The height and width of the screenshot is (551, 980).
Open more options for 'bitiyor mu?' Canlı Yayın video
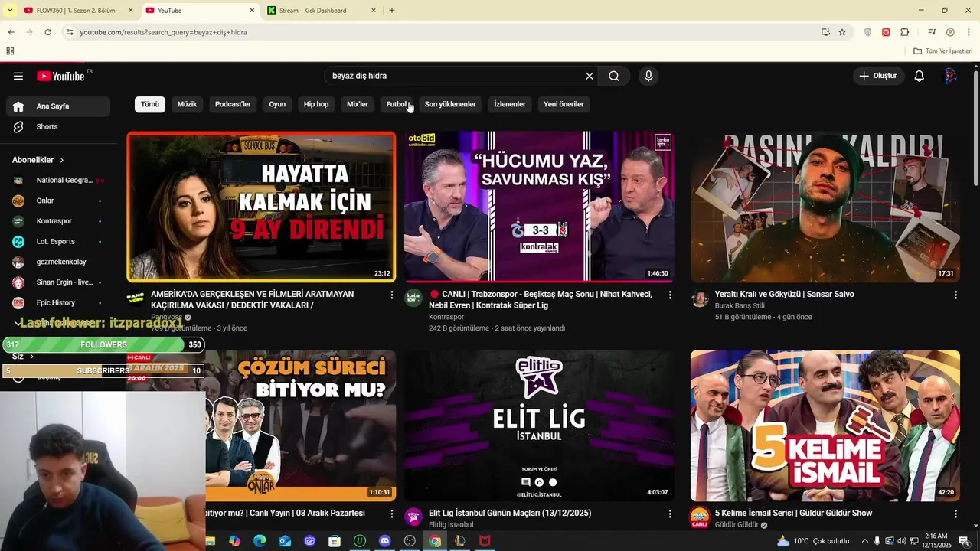(392, 514)
